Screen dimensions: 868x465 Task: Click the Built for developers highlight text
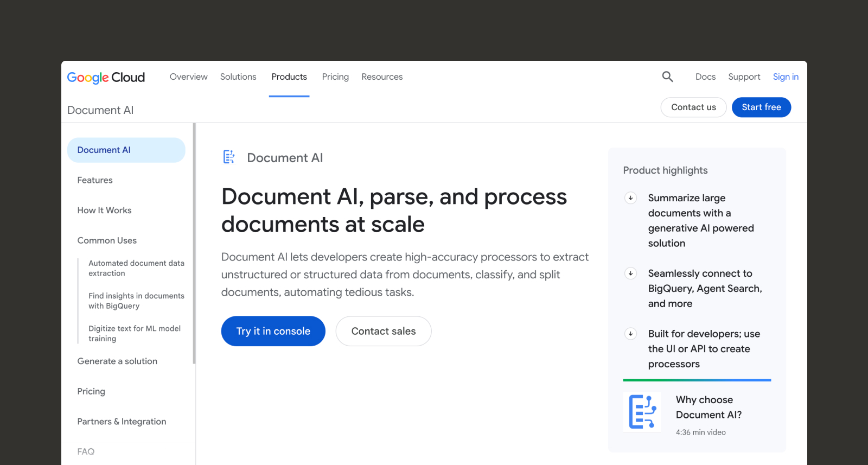tap(704, 348)
